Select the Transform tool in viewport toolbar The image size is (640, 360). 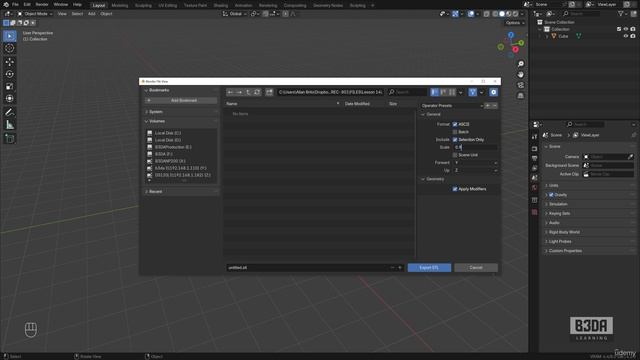point(10,98)
